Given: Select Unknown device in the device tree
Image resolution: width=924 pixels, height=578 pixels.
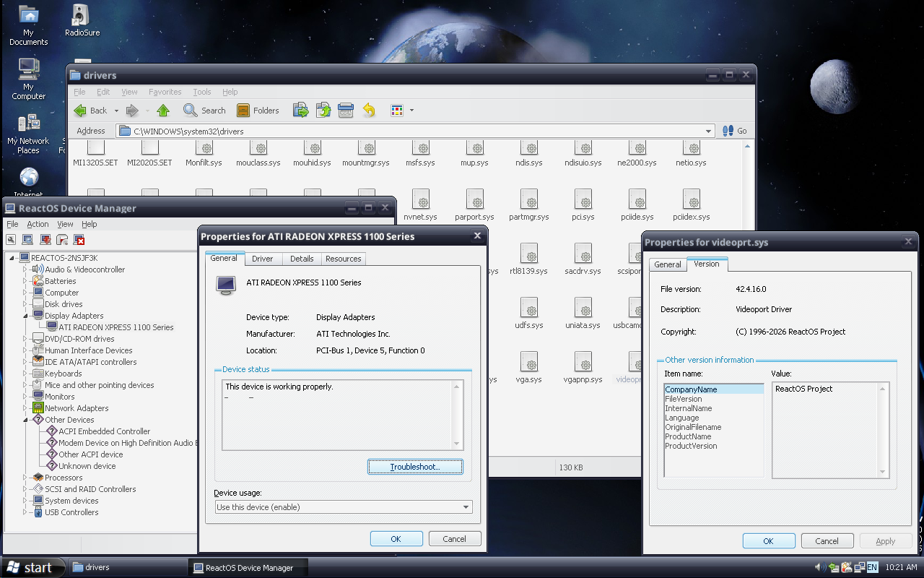Looking at the screenshot, I should (87, 466).
